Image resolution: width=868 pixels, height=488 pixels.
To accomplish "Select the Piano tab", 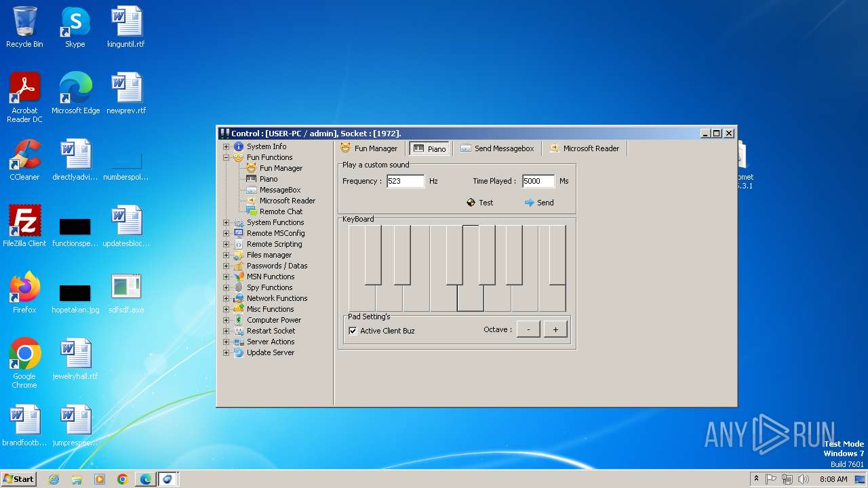I will (x=429, y=148).
